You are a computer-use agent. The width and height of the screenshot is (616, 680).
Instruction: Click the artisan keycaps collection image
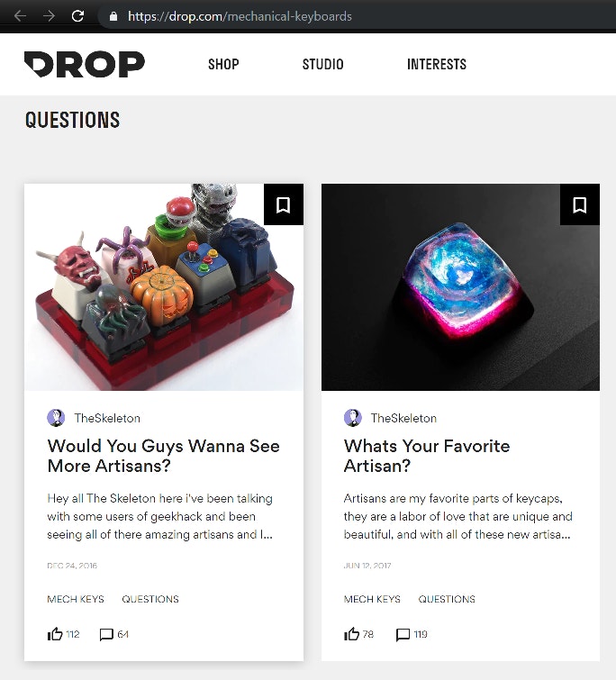click(164, 287)
